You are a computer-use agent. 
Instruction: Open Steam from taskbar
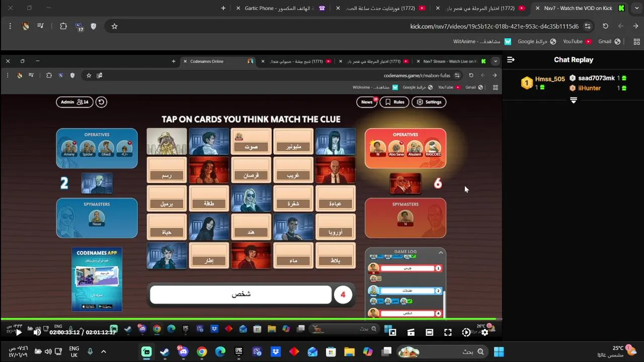165,351
